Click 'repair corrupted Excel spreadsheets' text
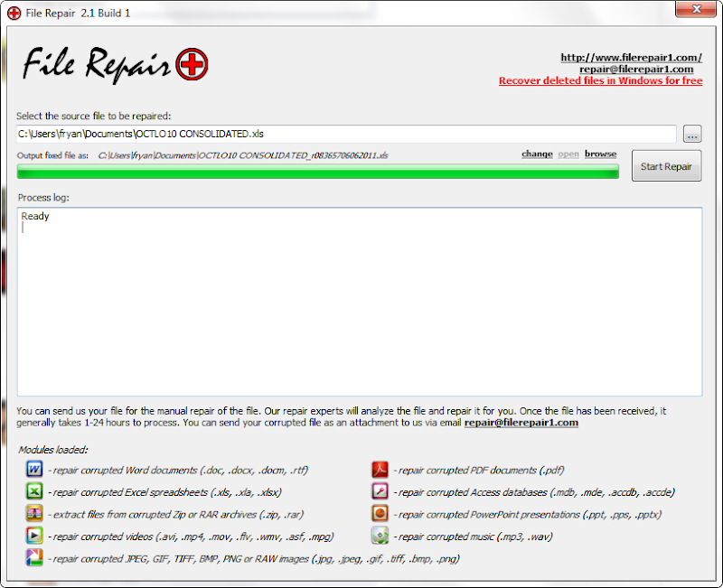The height and width of the screenshot is (588, 723). (x=164, y=492)
